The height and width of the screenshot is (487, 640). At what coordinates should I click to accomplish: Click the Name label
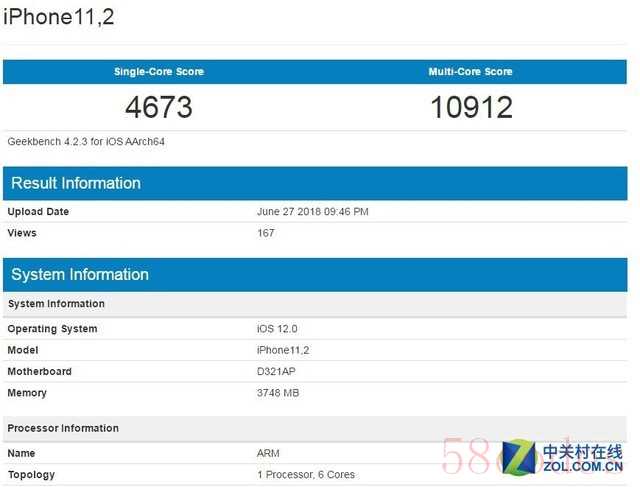coord(21,453)
